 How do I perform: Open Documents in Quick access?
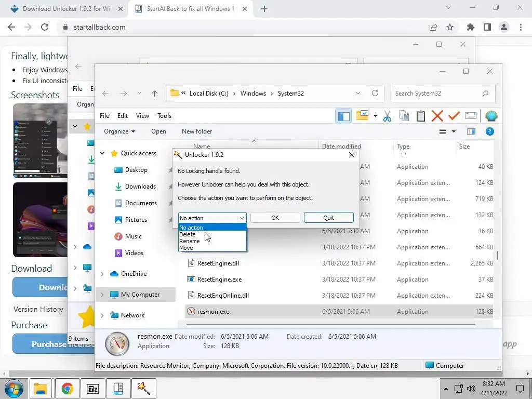point(141,203)
